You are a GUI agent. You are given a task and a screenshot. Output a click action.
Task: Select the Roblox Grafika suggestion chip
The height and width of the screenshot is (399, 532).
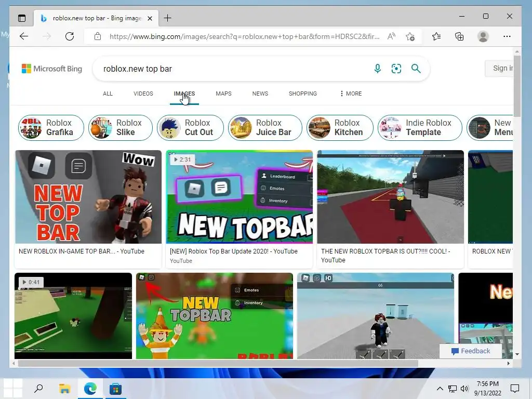click(x=51, y=128)
